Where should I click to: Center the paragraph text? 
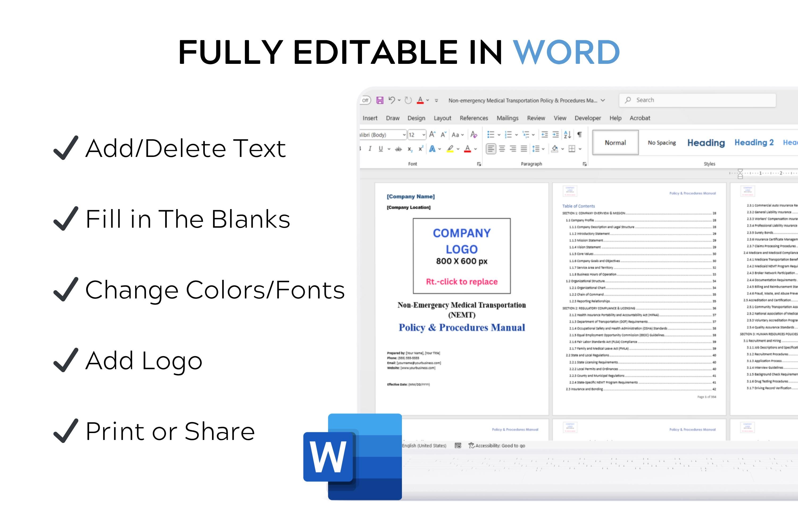click(502, 149)
